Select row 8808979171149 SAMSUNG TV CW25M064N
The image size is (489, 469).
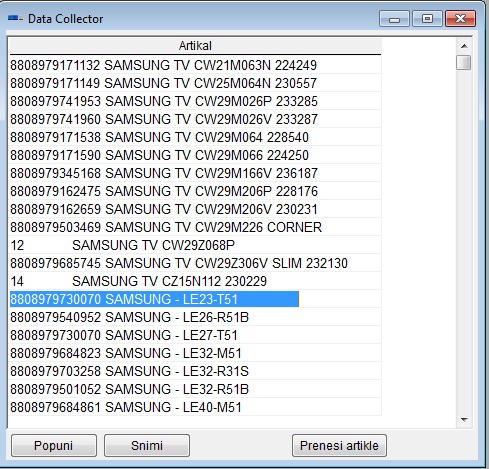(x=195, y=83)
